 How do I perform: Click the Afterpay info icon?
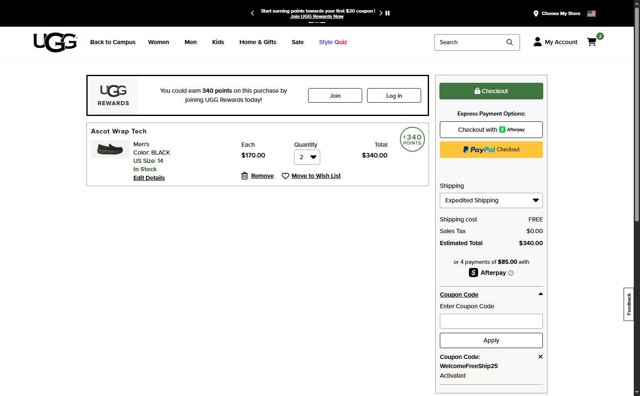pos(511,273)
